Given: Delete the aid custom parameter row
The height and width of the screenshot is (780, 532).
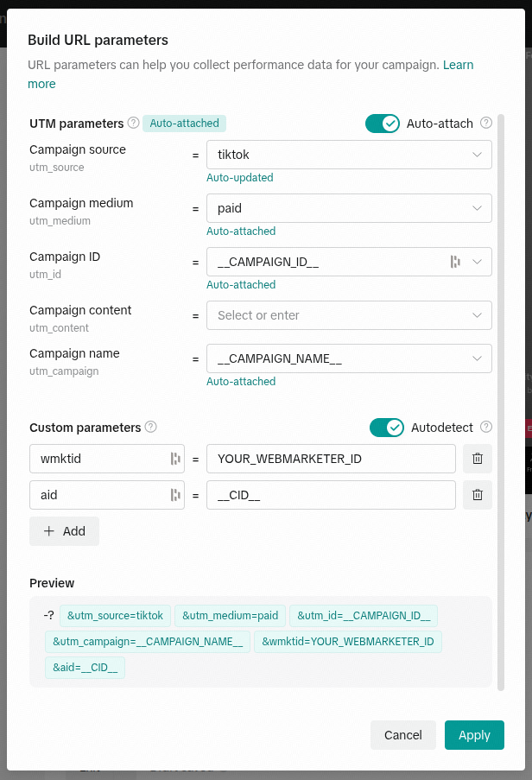Looking at the screenshot, I should click(x=478, y=495).
